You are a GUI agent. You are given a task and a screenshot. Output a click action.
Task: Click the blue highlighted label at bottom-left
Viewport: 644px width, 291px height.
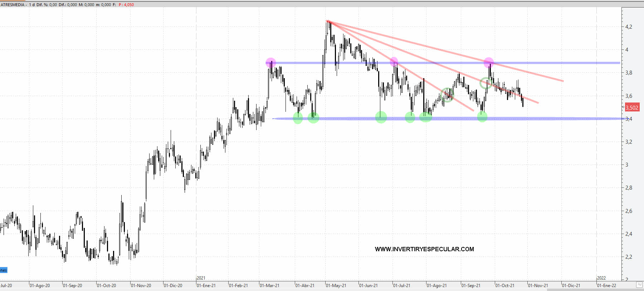4,270
